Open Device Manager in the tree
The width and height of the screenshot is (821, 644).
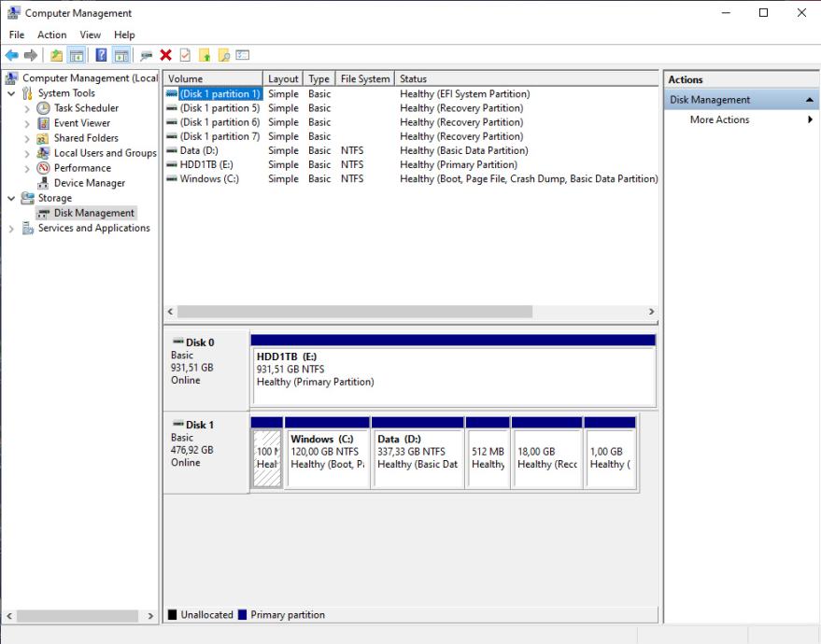[x=89, y=183]
